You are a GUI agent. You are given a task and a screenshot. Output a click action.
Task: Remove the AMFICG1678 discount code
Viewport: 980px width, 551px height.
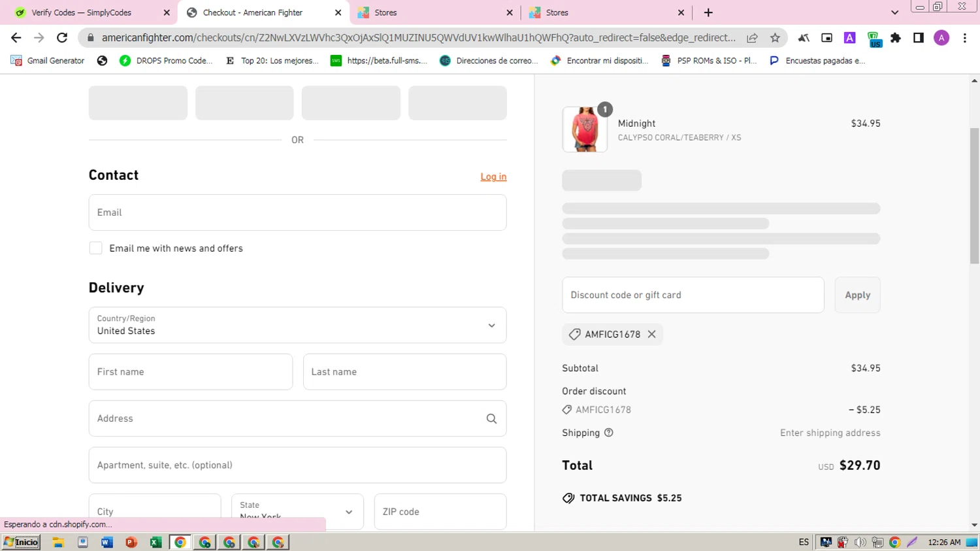tap(652, 334)
